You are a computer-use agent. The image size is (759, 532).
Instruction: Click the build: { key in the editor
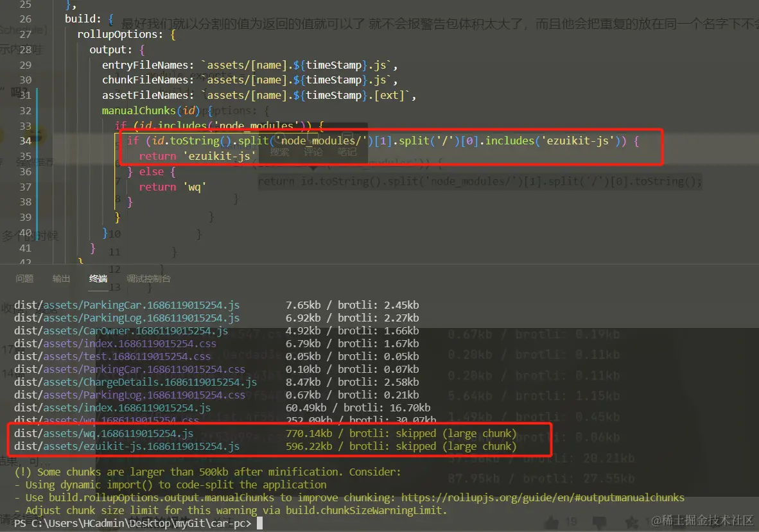89,19
